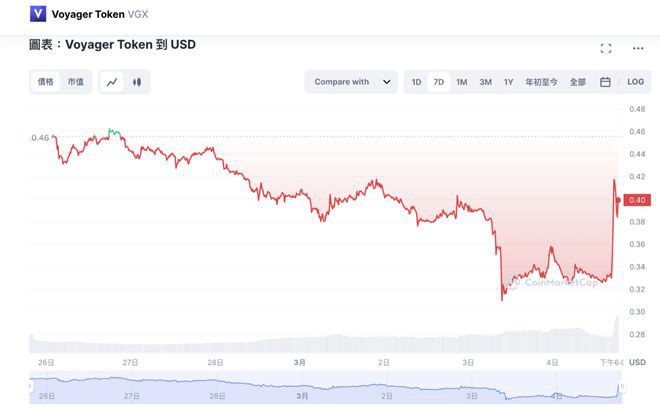The height and width of the screenshot is (410, 660).
Task: Switch to the candlestick chart view
Action: point(137,82)
